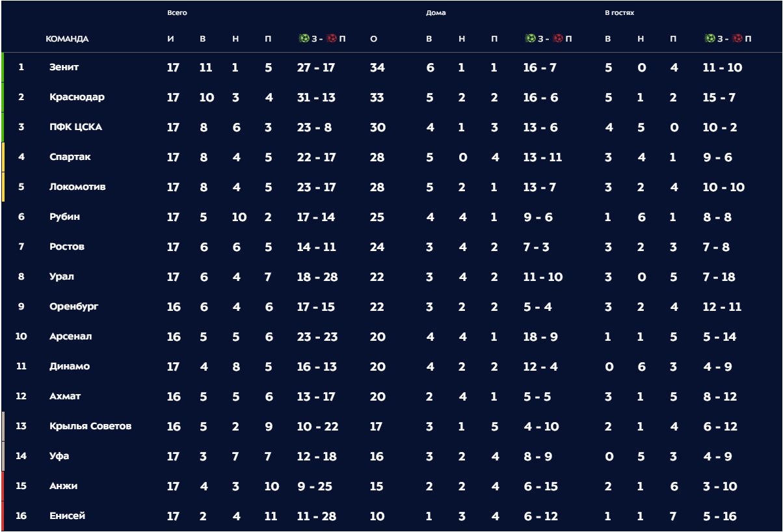This screenshot has width=783, height=532.
Task: Open the Зенит team link
Action: (64, 67)
